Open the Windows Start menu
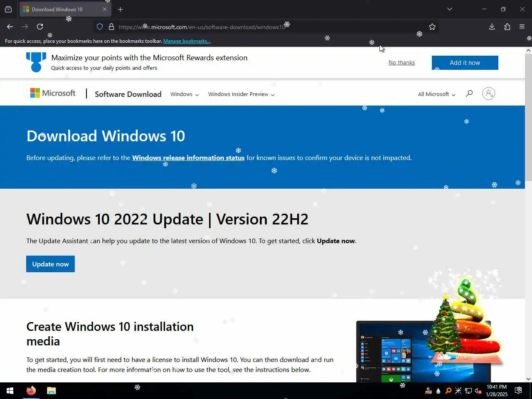 click(x=10, y=391)
